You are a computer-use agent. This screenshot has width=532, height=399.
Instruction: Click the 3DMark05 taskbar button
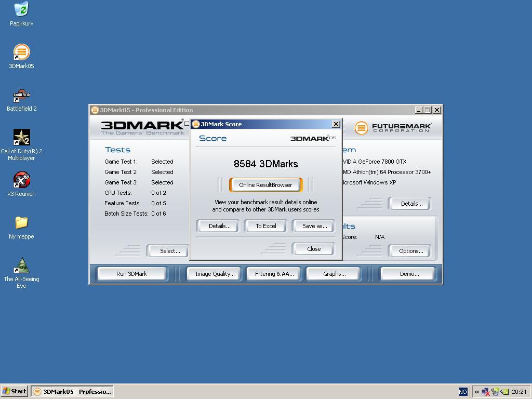click(72, 392)
